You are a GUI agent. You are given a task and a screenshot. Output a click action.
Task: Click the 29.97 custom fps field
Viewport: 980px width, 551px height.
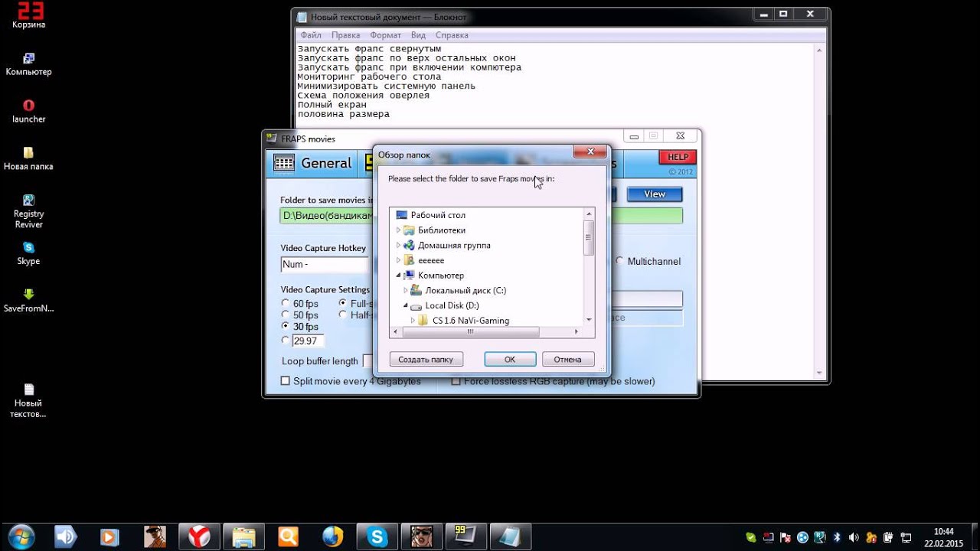(x=309, y=341)
